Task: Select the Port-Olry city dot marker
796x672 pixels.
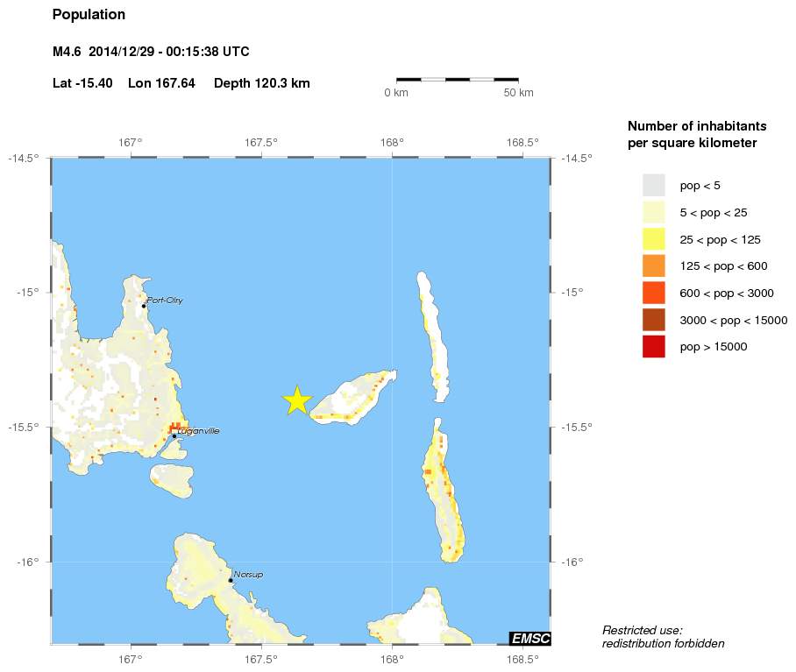Action: click(x=144, y=306)
